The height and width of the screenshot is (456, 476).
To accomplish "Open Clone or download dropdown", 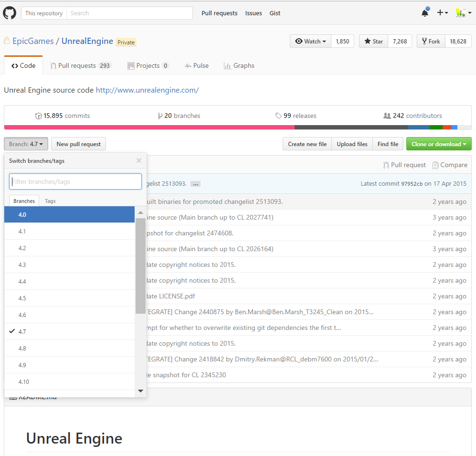I will point(439,144).
